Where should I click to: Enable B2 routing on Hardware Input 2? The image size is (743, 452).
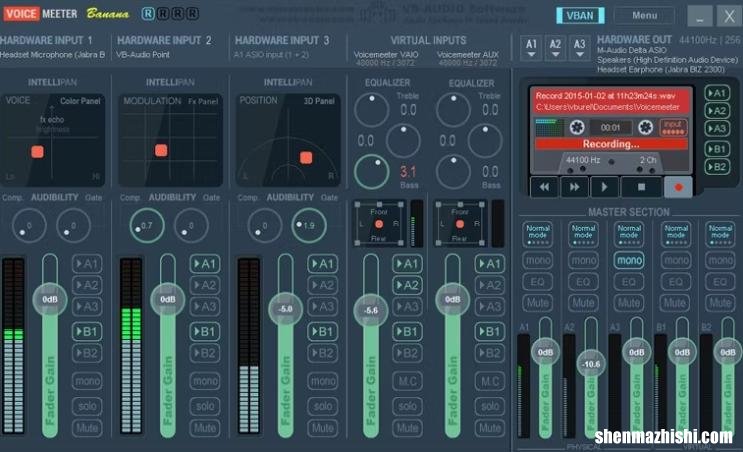(x=205, y=353)
